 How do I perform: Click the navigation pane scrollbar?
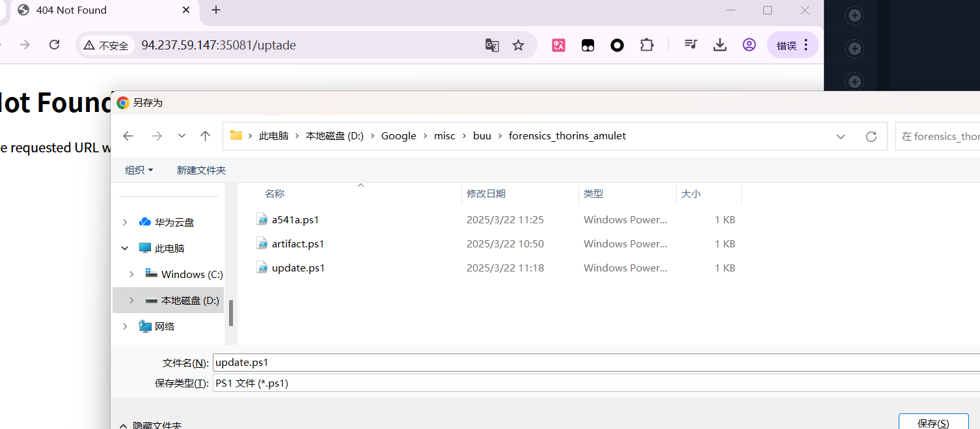tap(231, 313)
